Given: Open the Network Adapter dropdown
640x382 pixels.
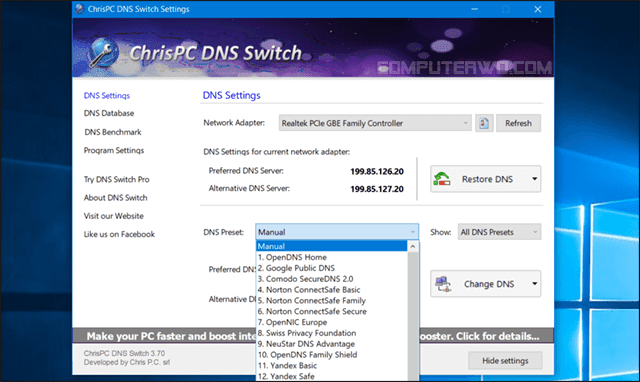Looking at the screenshot, I should pyautogui.click(x=375, y=123).
